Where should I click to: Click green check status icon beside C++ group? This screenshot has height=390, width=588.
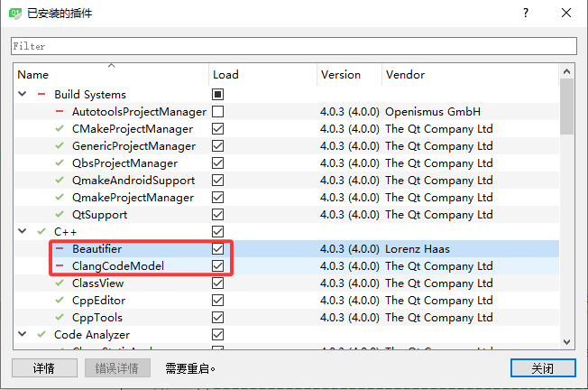point(41,231)
